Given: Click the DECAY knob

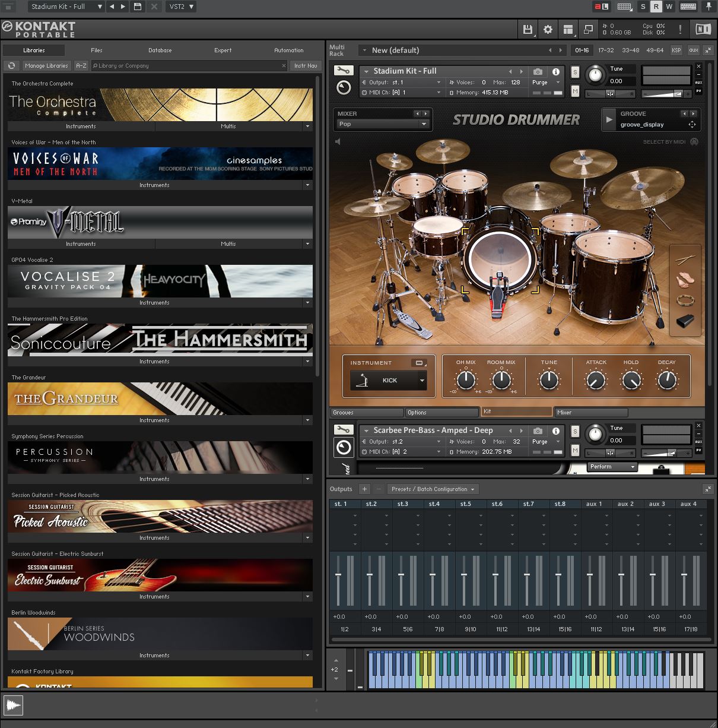Looking at the screenshot, I should coord(668,379).
